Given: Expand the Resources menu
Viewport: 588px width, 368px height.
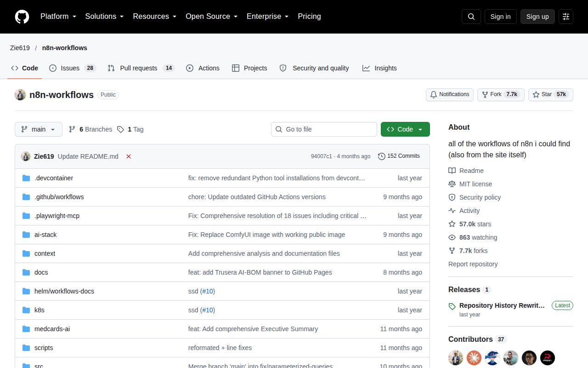Looking at the screenshot, I should pos(155,17).
